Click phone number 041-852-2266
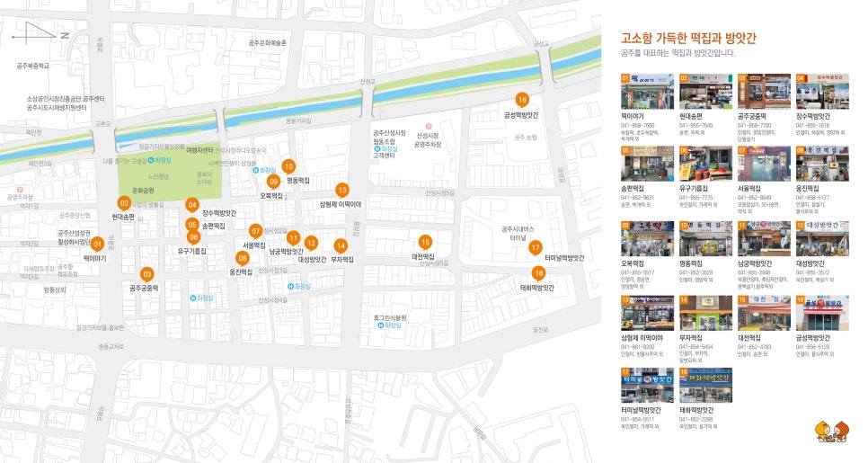Screen dimensions: 868x463 point(695,419)
